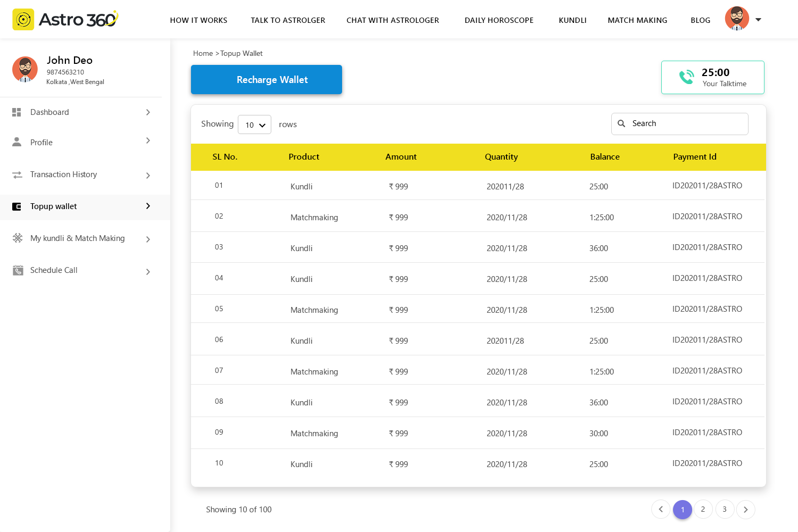The width and height of the screenshot is (798, 532).
Task: Click the talktime phone icon
Action: pyautogui.click(x=686, y=77)
